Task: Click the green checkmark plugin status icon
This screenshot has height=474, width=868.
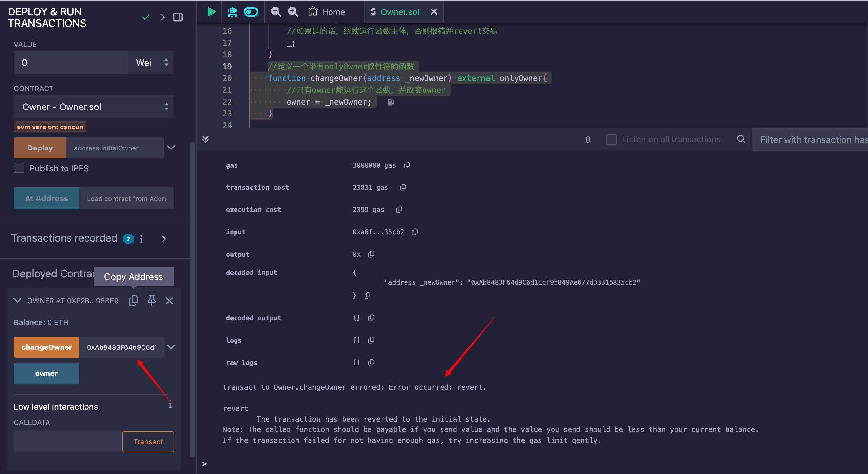Action: [x=145, y=17]
